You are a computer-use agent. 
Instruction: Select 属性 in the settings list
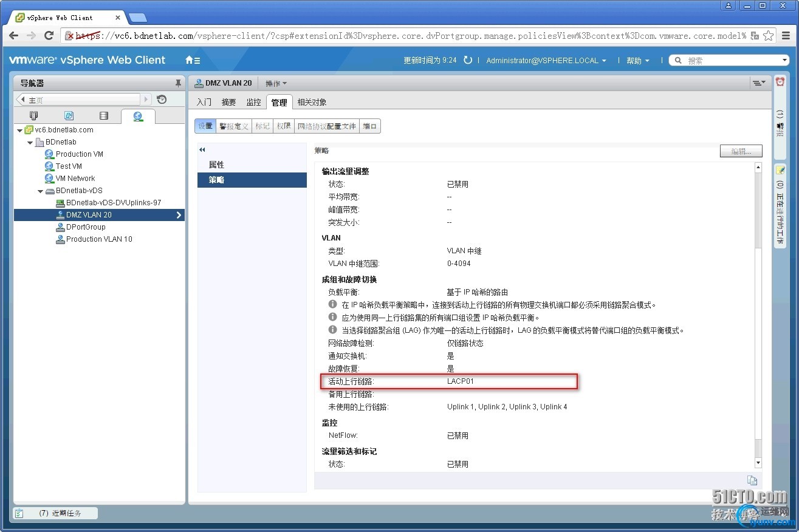(x=252, y=165)
